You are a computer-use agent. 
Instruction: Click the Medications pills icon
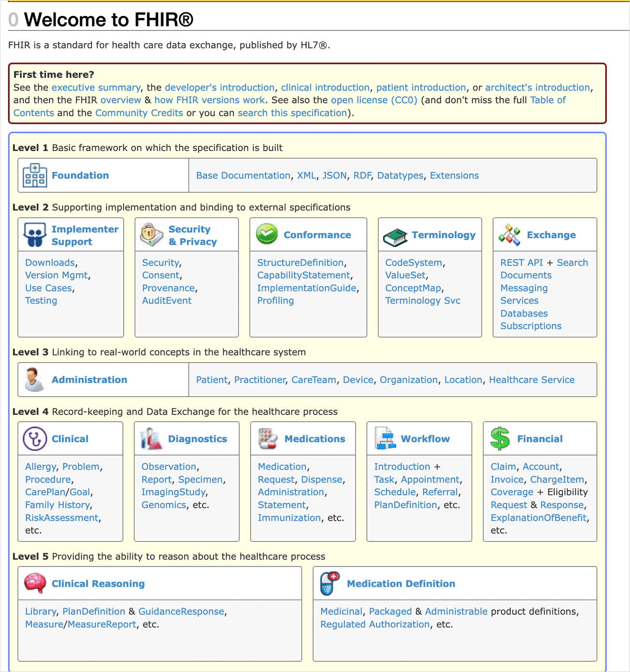pyautogui.click(x=268, y=439)
